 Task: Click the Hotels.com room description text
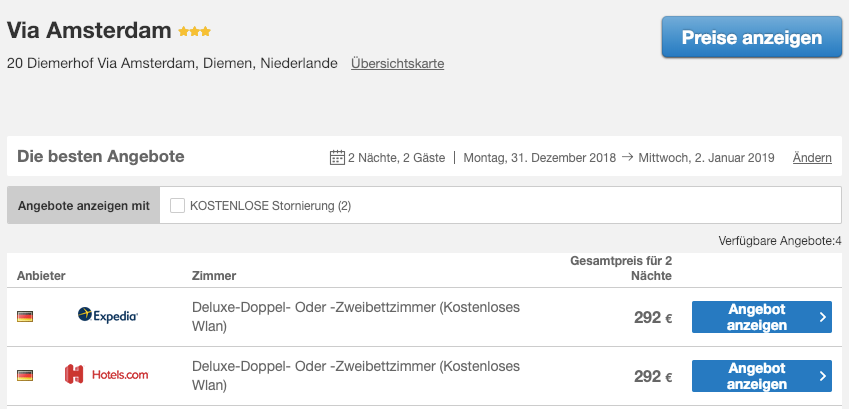click(x=356, y=376)
